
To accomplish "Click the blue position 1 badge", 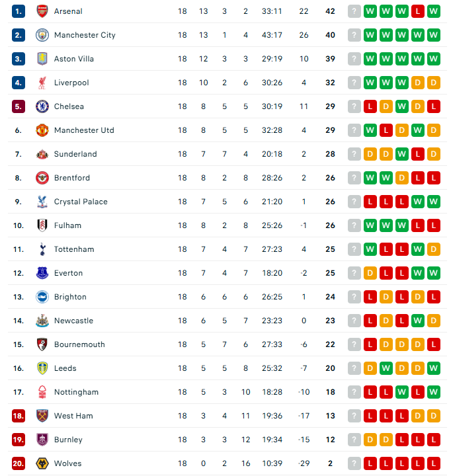I will 19,11.
